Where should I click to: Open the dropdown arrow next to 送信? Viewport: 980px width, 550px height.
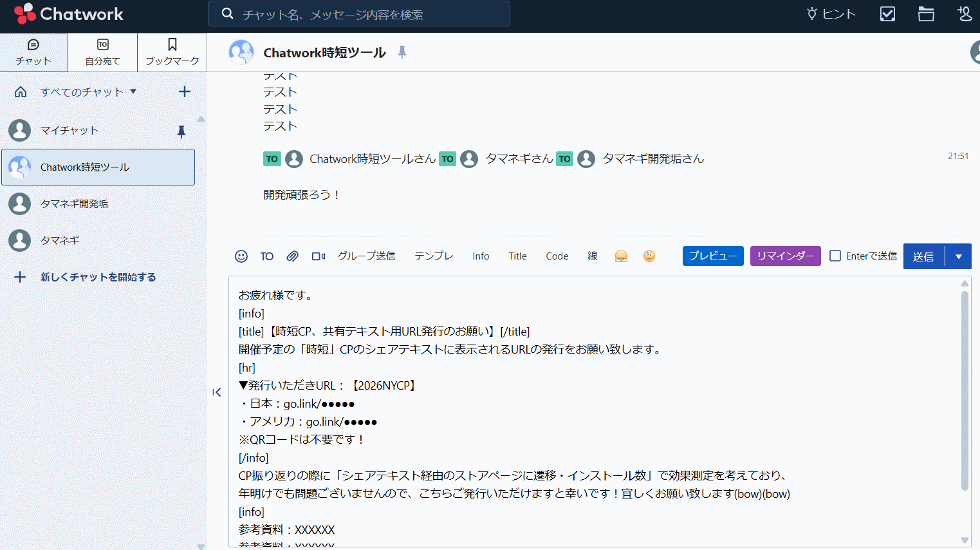click(x=959, y=256)
